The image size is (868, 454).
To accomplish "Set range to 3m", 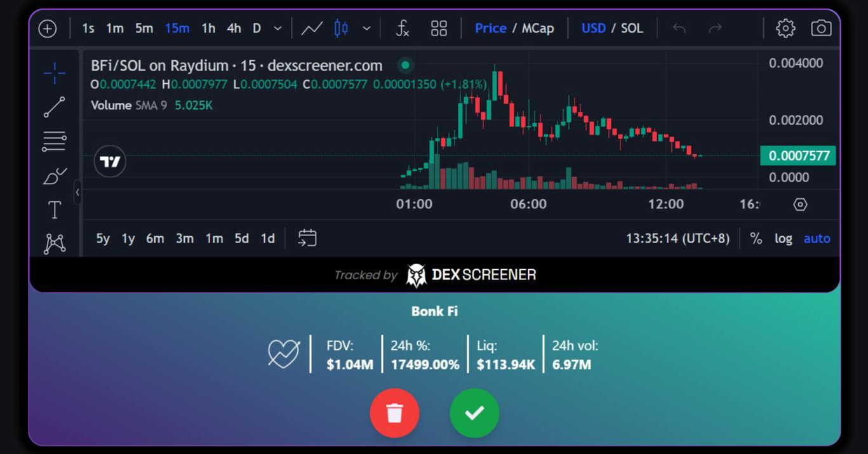I will click(185, 239).
